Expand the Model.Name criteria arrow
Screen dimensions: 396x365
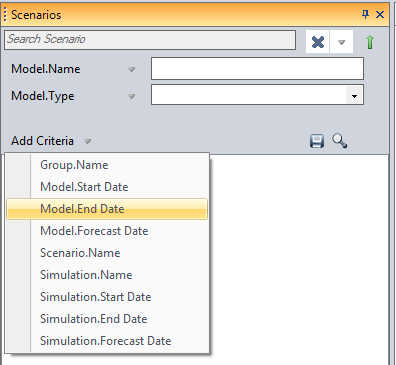point(132,69)
